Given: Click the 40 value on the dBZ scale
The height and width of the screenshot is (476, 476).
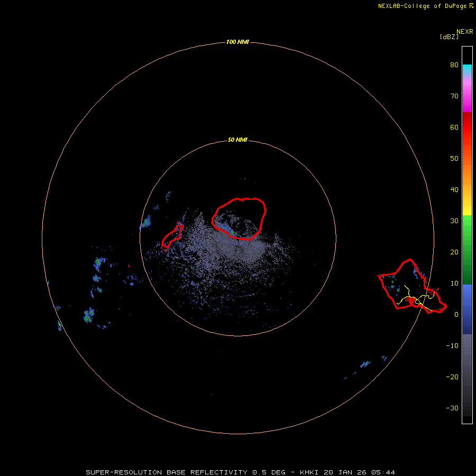Looking at the screenshot, I should coord(454,190).
